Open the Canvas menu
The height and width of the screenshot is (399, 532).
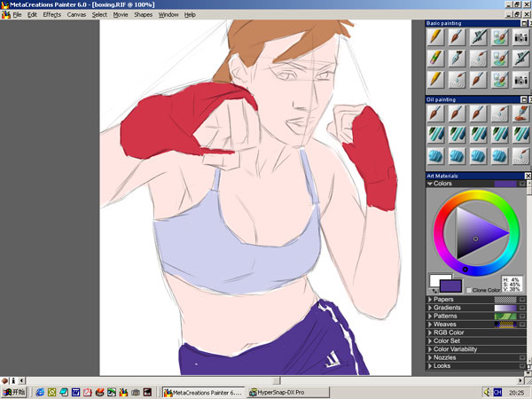pos(77,15)
